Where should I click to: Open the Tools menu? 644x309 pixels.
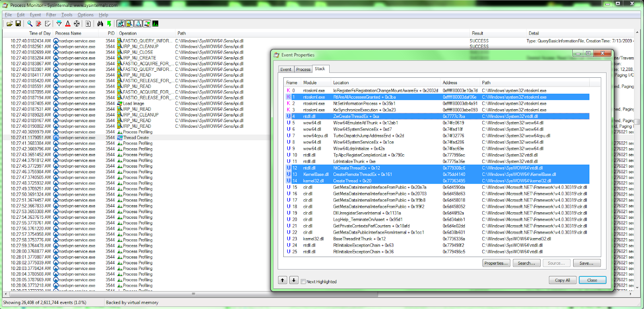[67, 15]
